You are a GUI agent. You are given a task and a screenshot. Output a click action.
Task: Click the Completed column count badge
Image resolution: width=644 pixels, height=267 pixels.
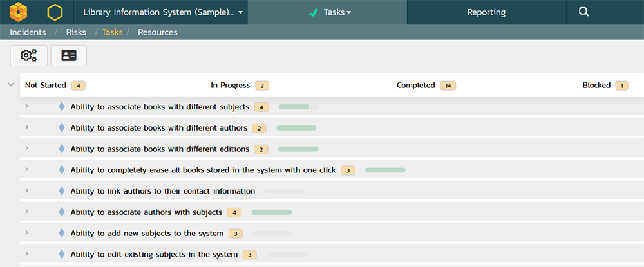(448, 86)
